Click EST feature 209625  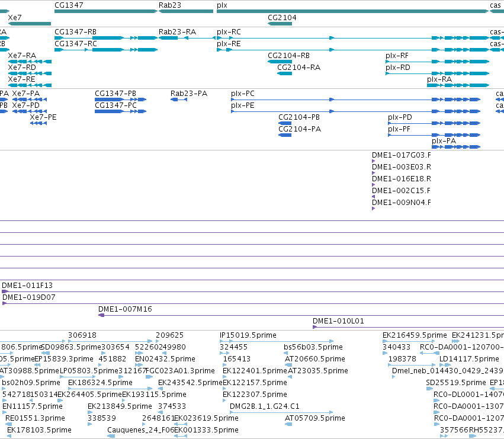157,341
